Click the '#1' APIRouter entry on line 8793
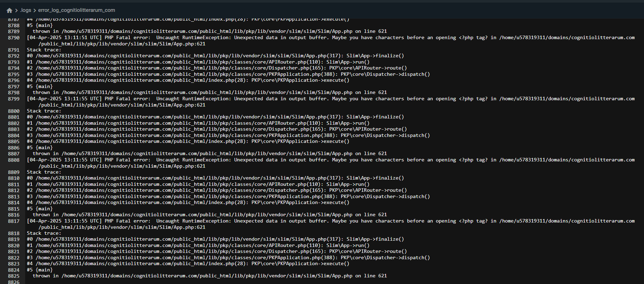Image resolution: width=644 pixels, height=284 pixels. click(x=198, y=62)
